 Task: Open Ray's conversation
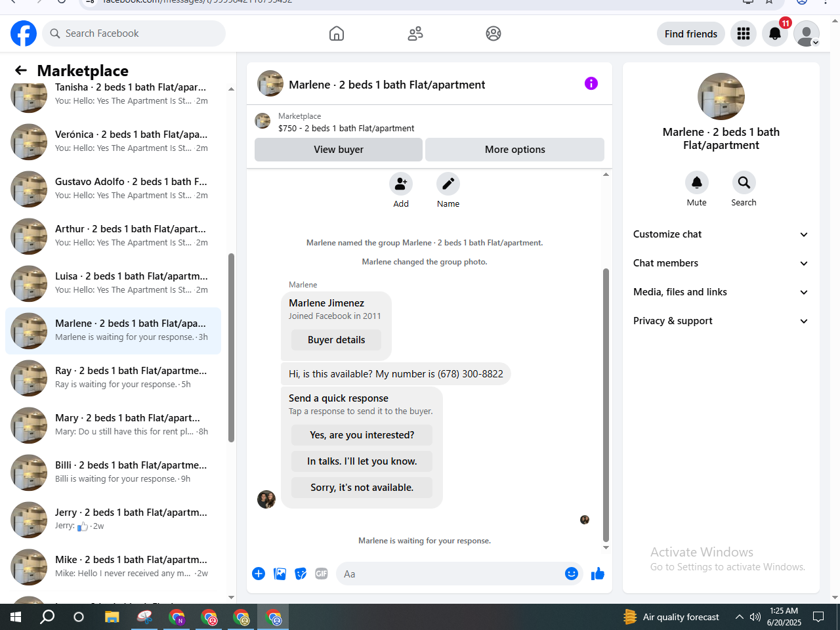click(113, 378)
